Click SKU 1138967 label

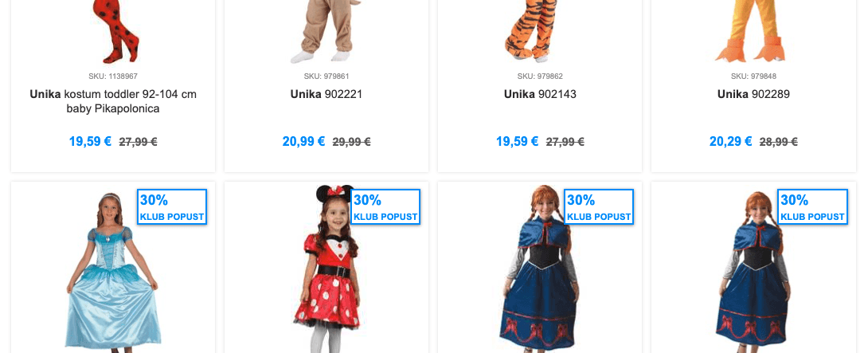pos(113,76)
